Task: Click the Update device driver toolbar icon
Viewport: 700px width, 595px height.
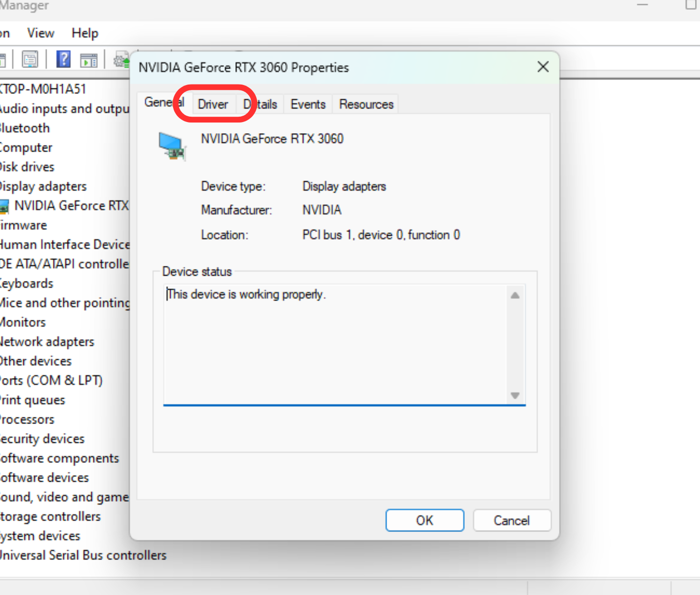Action: [122, 60]
